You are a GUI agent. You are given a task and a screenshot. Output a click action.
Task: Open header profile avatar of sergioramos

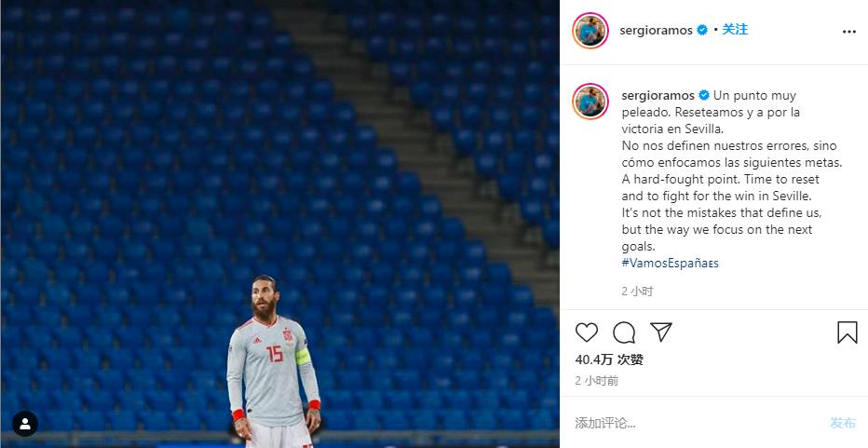[x=590, y=31]
